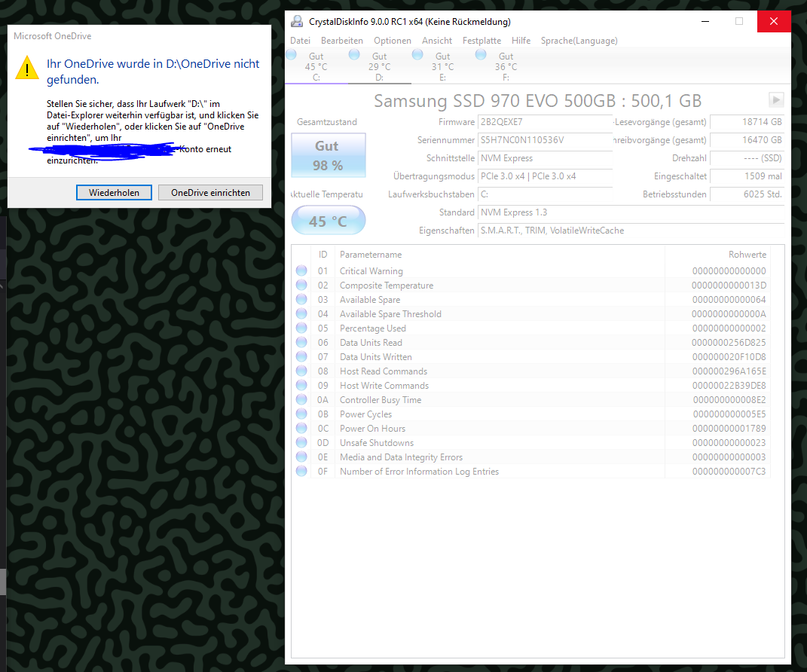This screenshot has height=672, width=807.
Task: Click the Übertragungsmodus field PCIe 3.0 x4
Action: pos(545,176)
